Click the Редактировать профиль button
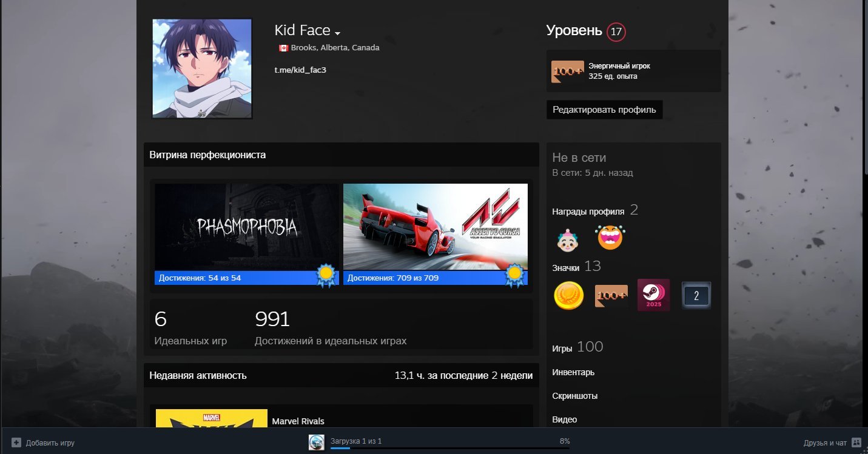This screenshot has width=868, height=454. [x=604, y=110]
